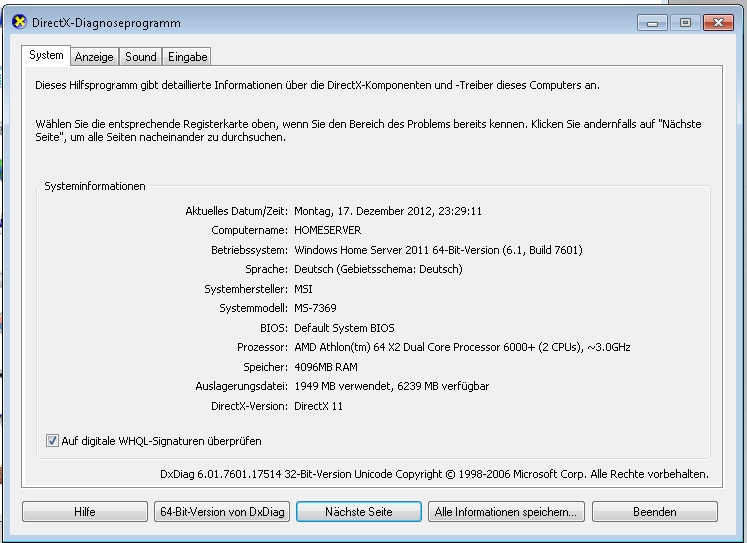Viewport: 747px width, 543px height.
Task: Open the Sound tab
Action: [141, 57]
